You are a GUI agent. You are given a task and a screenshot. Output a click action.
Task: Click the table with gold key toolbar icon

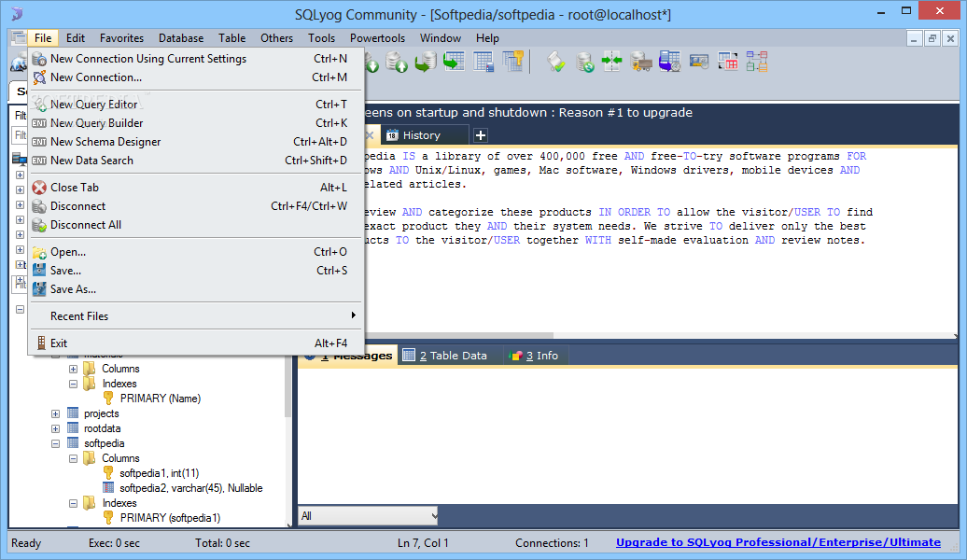(x=512, y=62)
